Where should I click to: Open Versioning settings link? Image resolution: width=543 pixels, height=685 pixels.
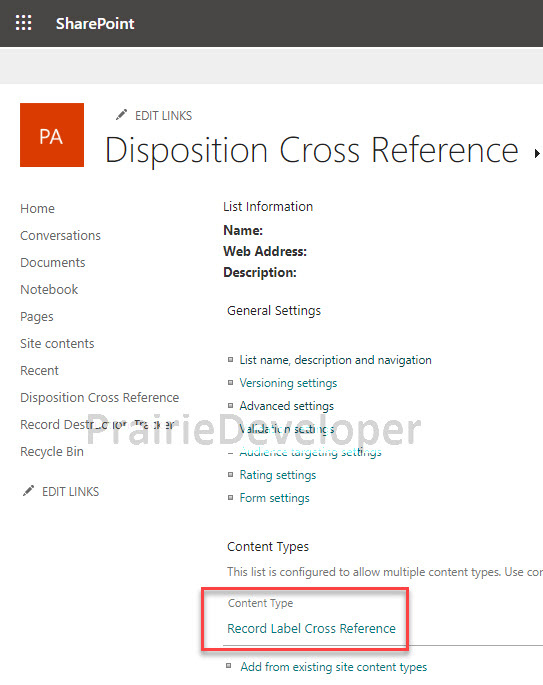[x=288, y=383]
